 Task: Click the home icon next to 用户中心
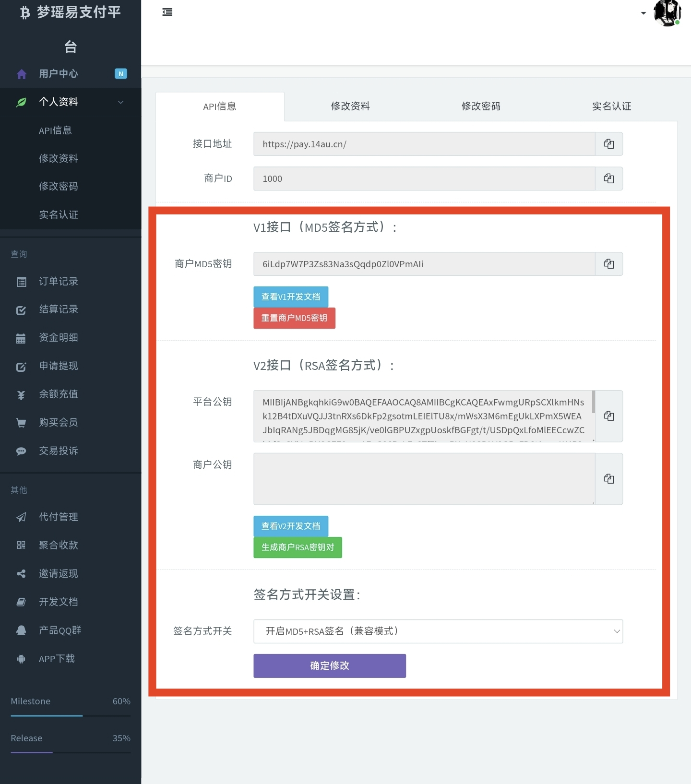[22, 74]
